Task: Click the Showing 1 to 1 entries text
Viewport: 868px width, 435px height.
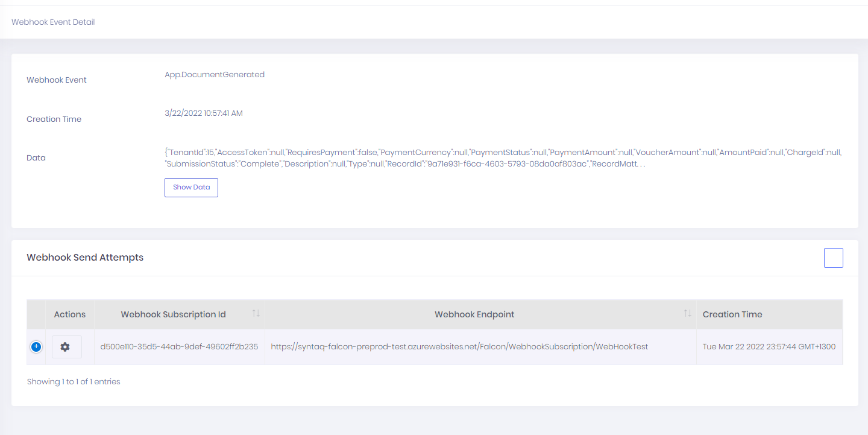Action: click(73, 381)
